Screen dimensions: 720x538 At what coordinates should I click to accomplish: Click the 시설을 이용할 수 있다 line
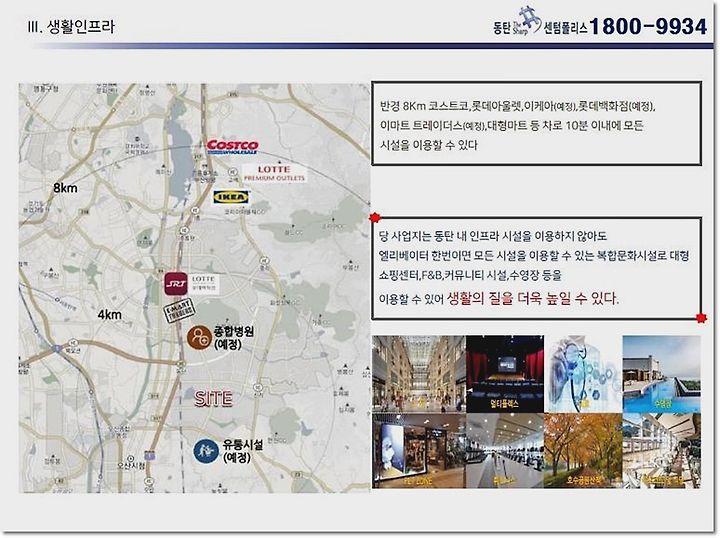click(429, 145)
